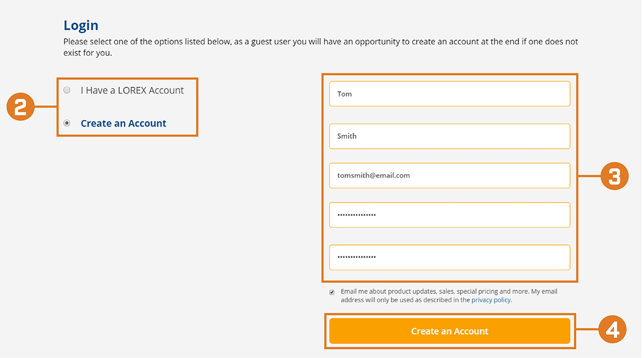The width and height of the screenshot is (644, 358).
Task: Click the email field with tomsmith@email.com
Action: click(450, 175)
